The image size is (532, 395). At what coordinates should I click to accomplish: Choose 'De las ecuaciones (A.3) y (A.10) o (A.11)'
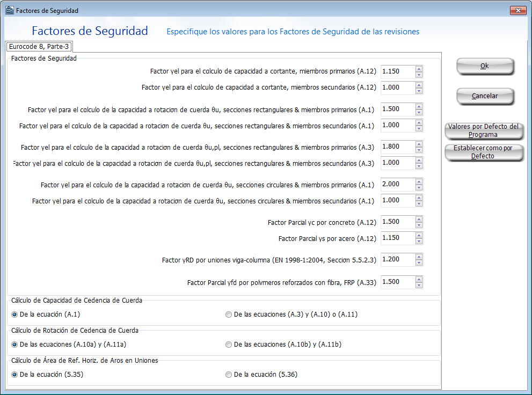click(x=229, y=314)
